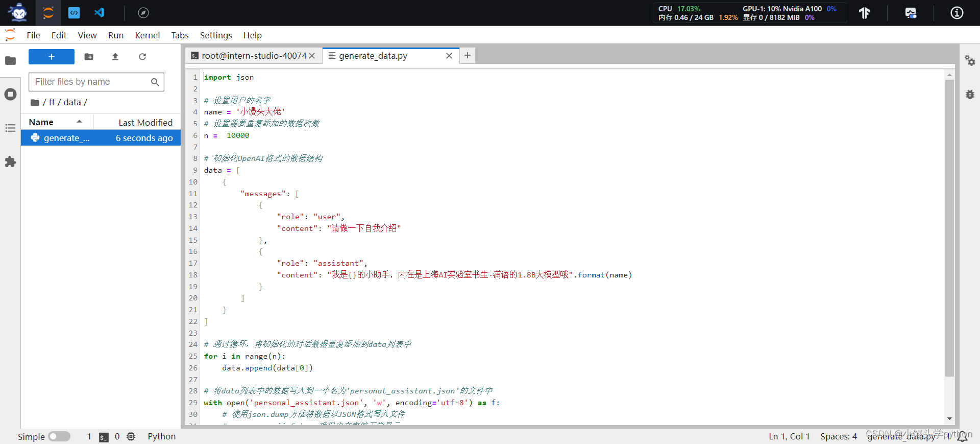
Task: Click the scroll down arrow of editor
Action: pyautogui.click(x=949, y=418)
